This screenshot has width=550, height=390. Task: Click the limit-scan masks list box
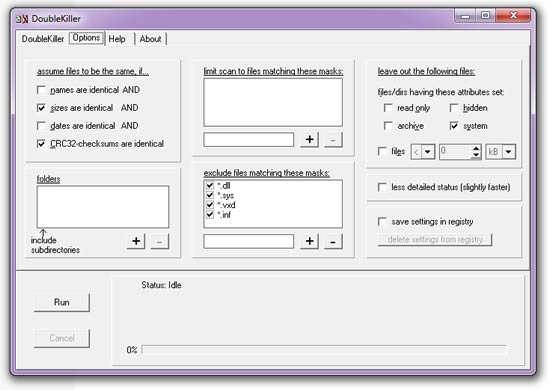tap(273, 102)
